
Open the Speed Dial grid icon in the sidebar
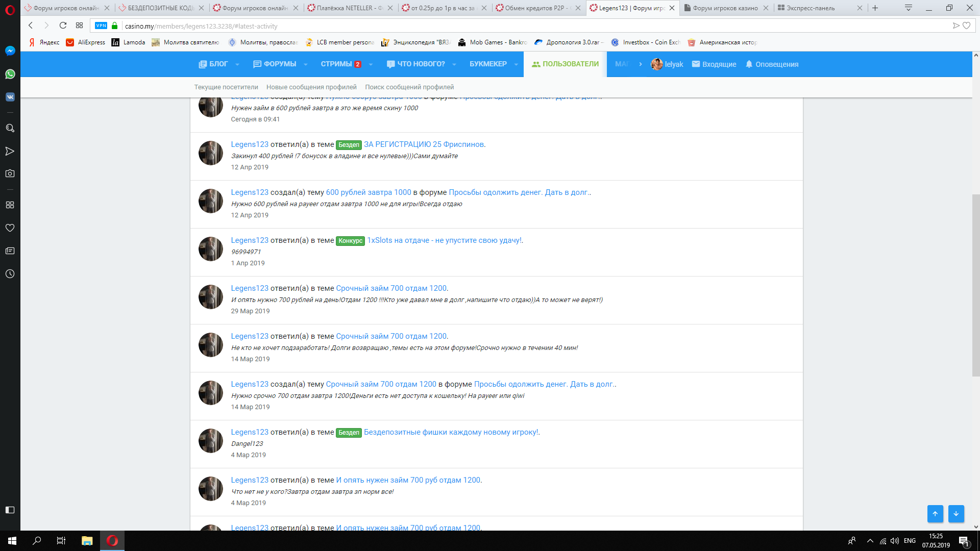point(10,205)
